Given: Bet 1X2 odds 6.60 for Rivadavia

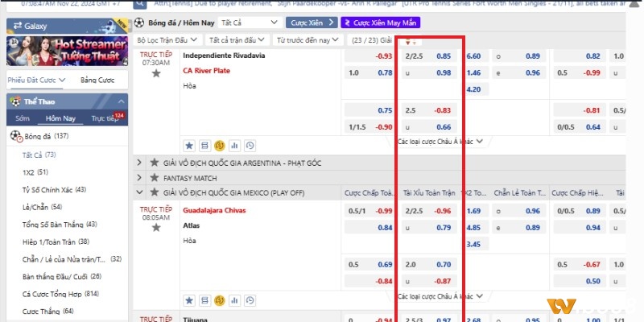Looking at the screenshot, I should pos(476,56).
